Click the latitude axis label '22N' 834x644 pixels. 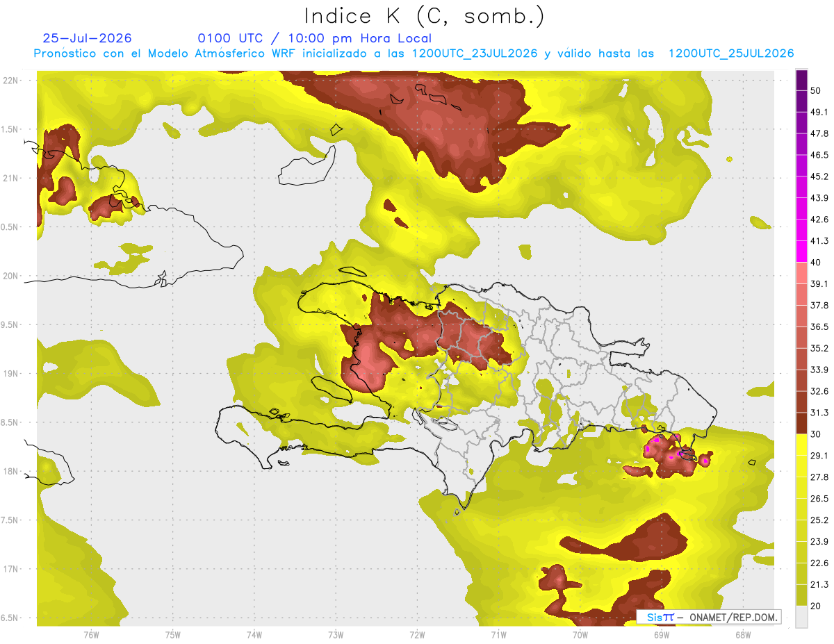[11, 80]
